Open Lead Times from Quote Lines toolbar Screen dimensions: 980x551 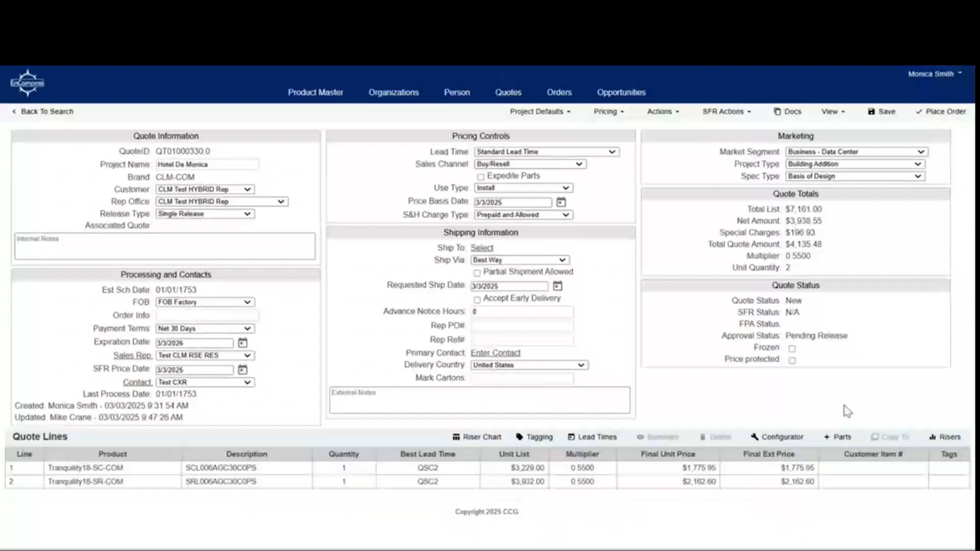(592, 437)
